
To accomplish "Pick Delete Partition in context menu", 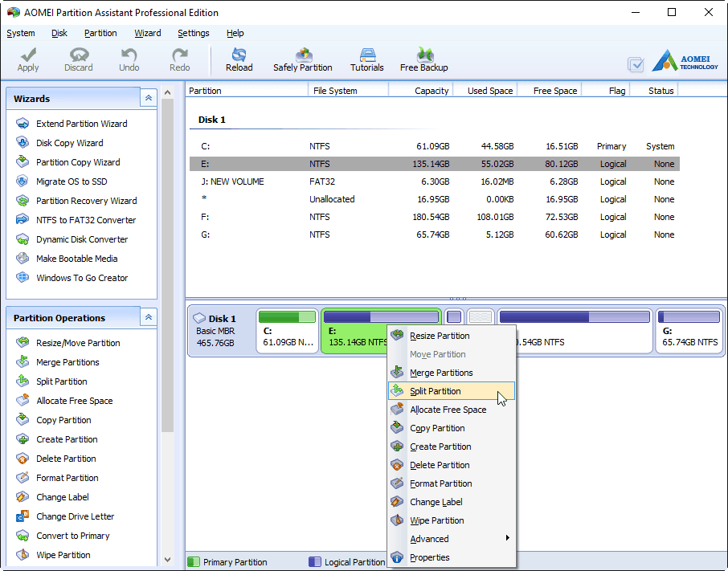I will (452, 465).
